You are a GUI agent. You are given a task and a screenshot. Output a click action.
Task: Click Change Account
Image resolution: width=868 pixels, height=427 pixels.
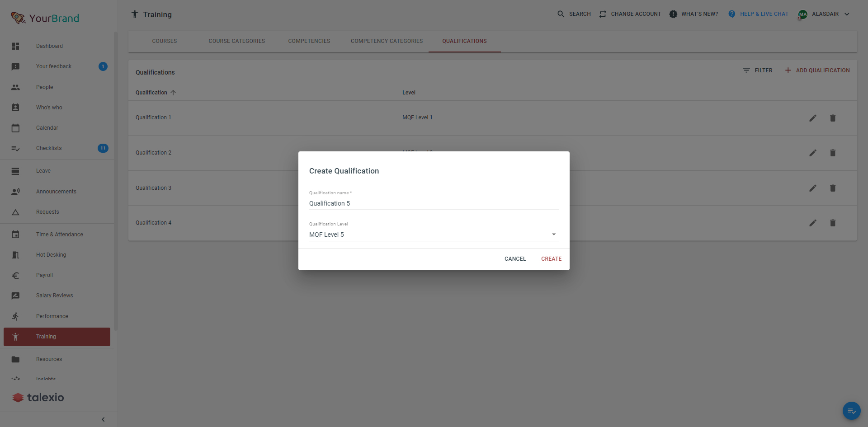pyautogui.click(x=630, y=14)
